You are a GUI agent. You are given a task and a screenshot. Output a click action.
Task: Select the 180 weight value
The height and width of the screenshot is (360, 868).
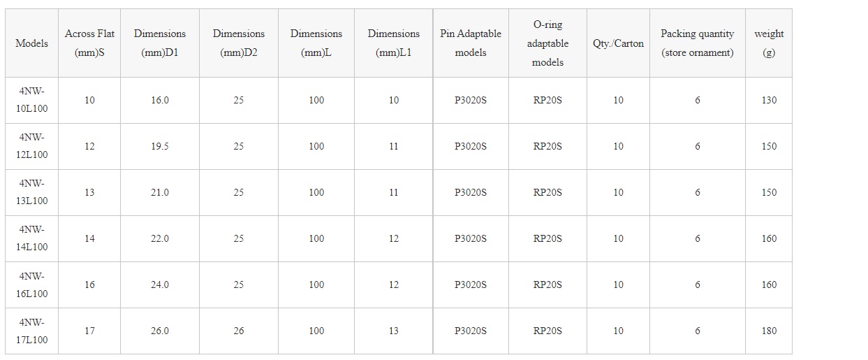(x=769, y=331)
